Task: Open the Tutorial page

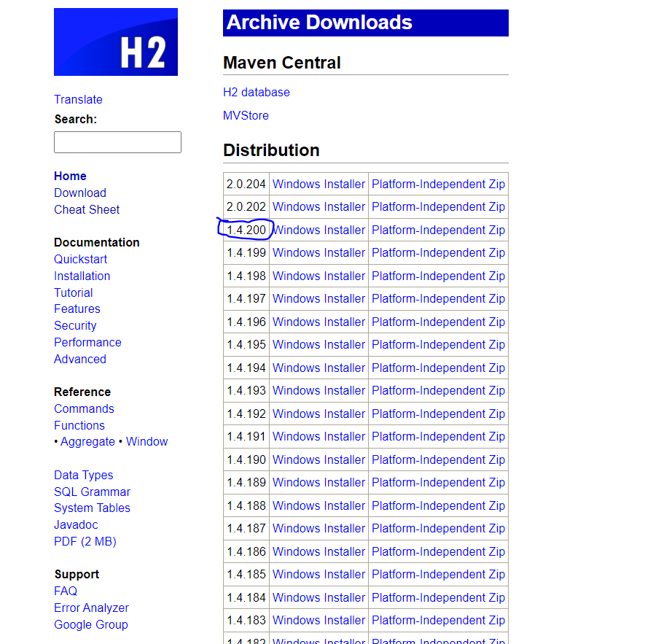Action: coord(74,292)
